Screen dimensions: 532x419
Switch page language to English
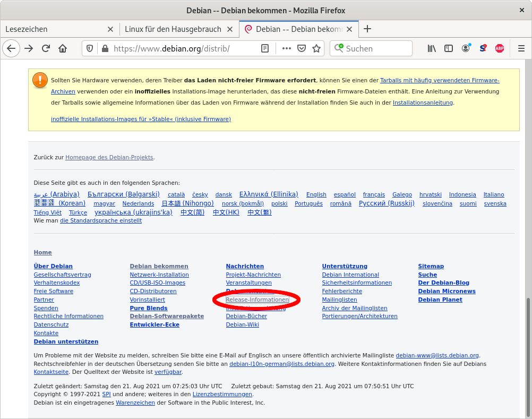(316, 194)
